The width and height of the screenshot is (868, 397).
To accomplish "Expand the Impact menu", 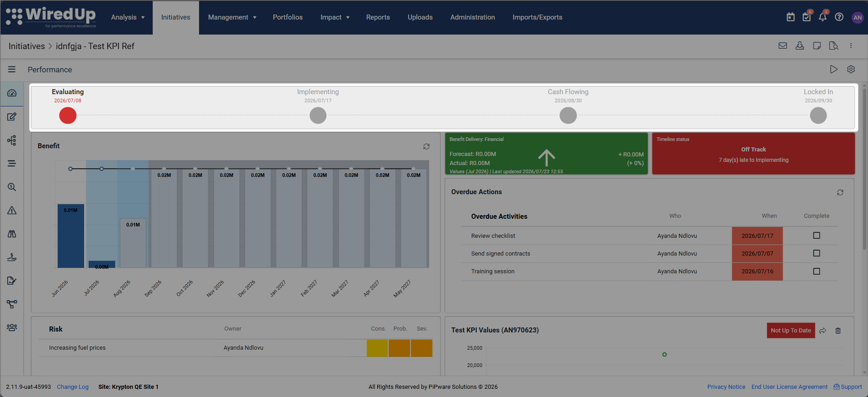I will click(335, 17).
